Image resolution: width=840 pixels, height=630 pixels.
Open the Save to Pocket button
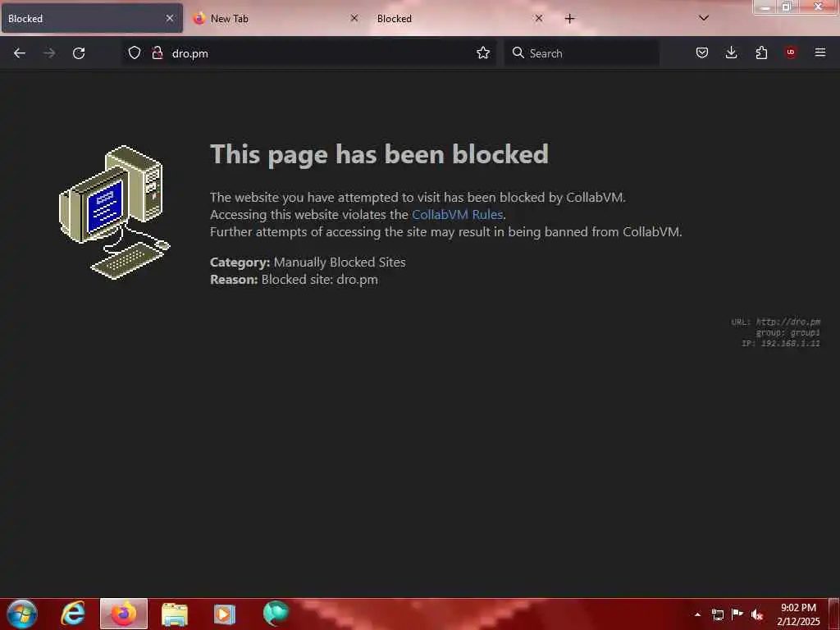point(702,52)
